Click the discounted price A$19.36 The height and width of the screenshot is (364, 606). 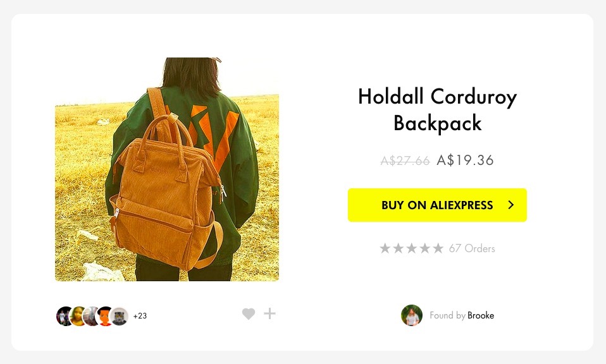(x=466, y=160)
